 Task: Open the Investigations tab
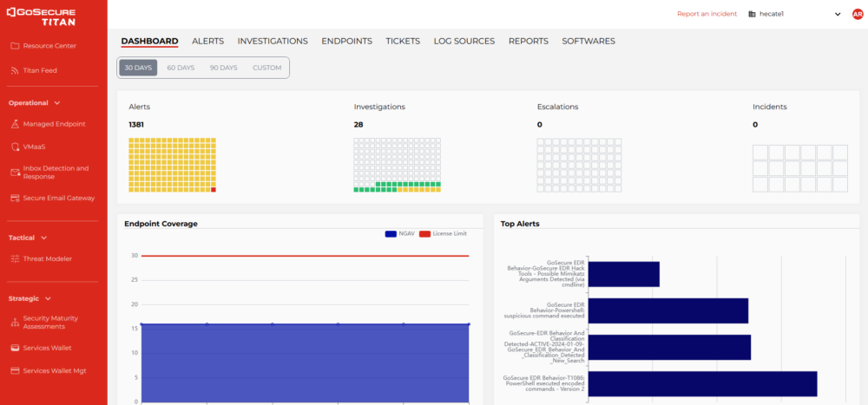(273, 41)
